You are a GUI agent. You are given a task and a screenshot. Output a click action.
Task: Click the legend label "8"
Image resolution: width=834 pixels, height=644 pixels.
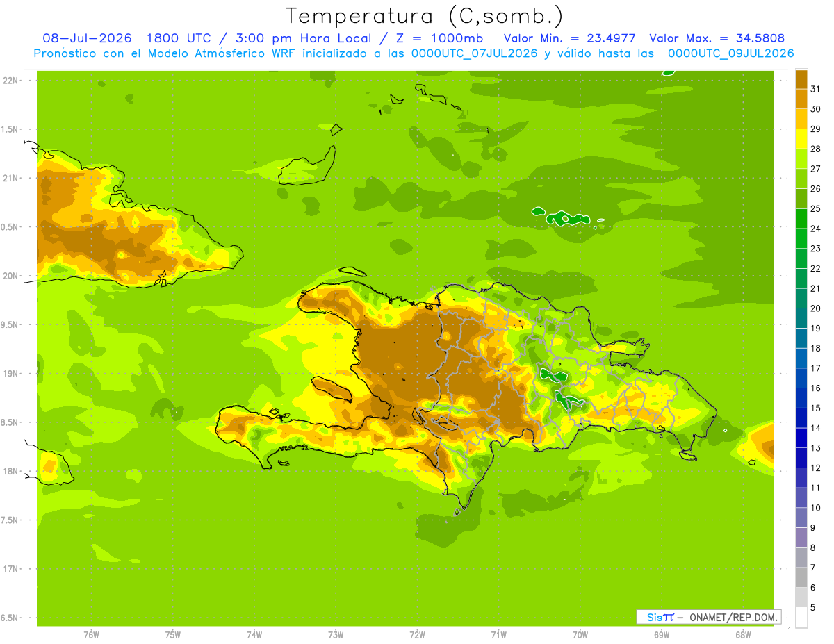[x=813, y=547]
